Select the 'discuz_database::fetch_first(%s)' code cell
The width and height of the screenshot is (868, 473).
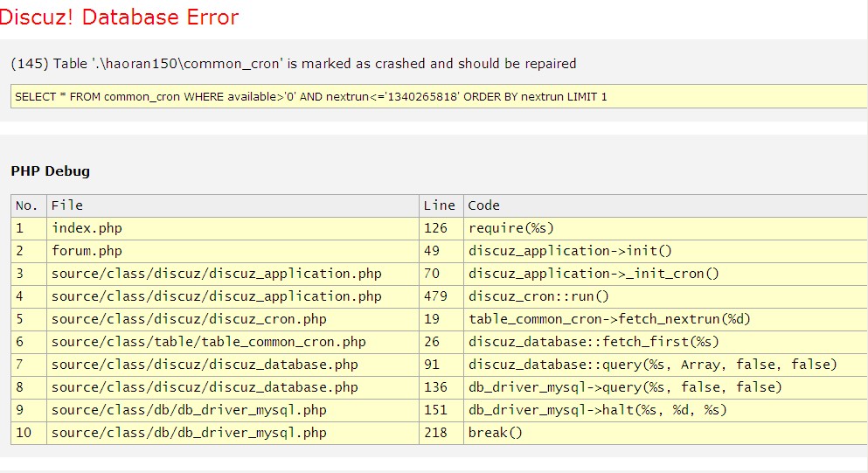(666, 342)
